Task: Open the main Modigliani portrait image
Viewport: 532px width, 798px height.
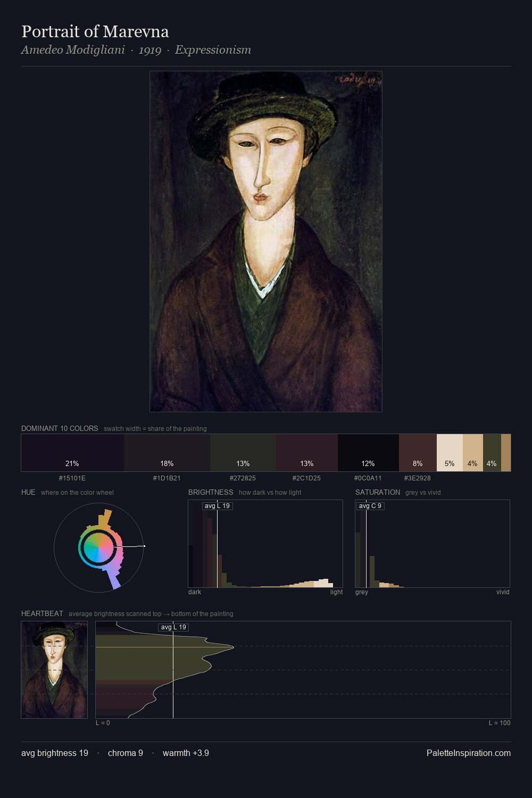Action: coord(266,242)
